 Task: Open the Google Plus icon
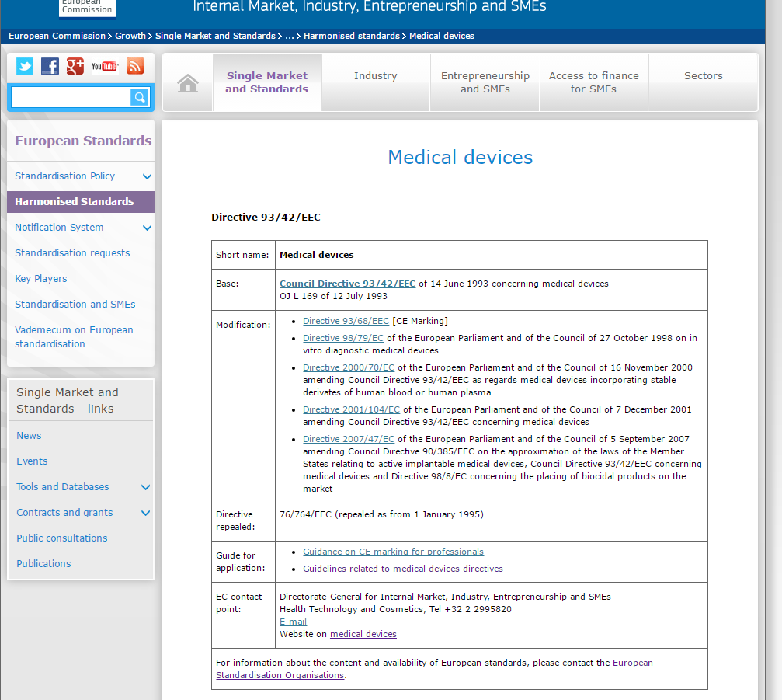pos(75,66)
